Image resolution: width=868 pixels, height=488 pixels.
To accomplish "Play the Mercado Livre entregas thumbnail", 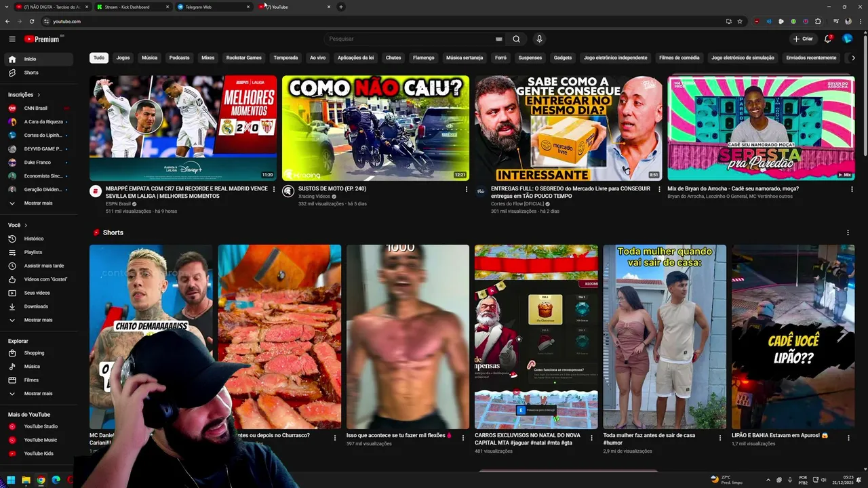I will pyautogui.click(x=568, y=128).
